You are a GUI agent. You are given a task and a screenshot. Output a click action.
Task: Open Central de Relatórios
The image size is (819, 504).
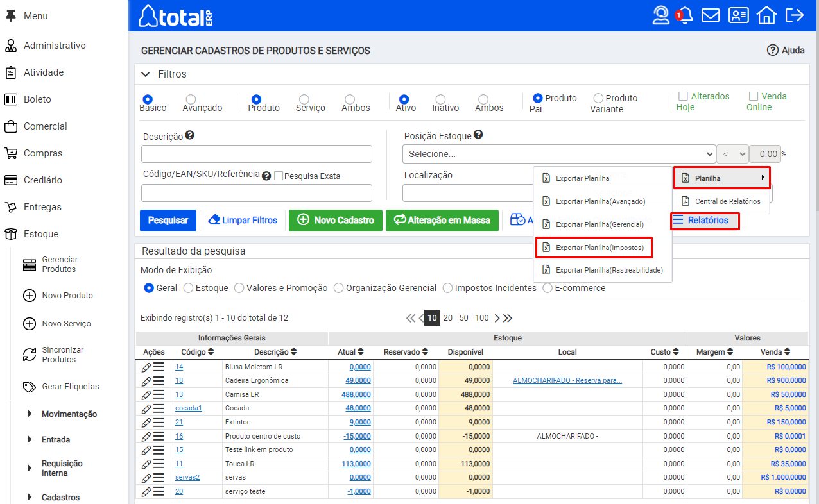tap(721, 201)
